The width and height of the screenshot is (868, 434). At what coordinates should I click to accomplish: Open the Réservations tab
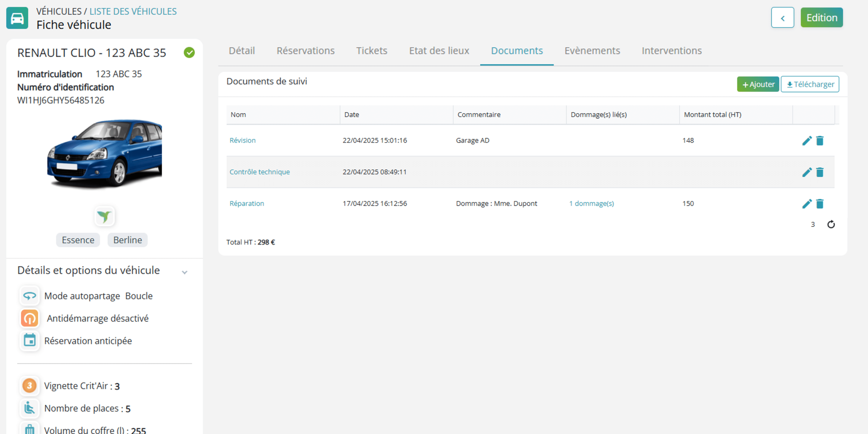click(306, 51)
